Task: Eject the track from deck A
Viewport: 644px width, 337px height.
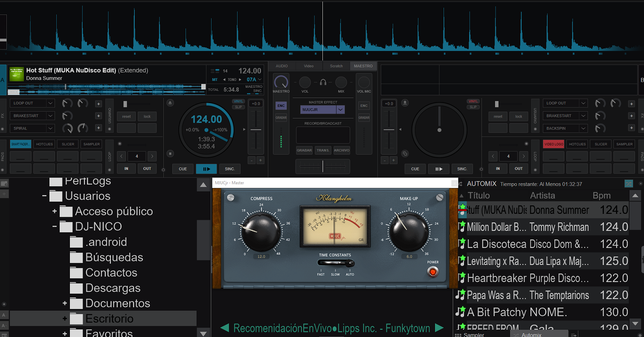Action: pyautogui.click(x=170, y=103)
